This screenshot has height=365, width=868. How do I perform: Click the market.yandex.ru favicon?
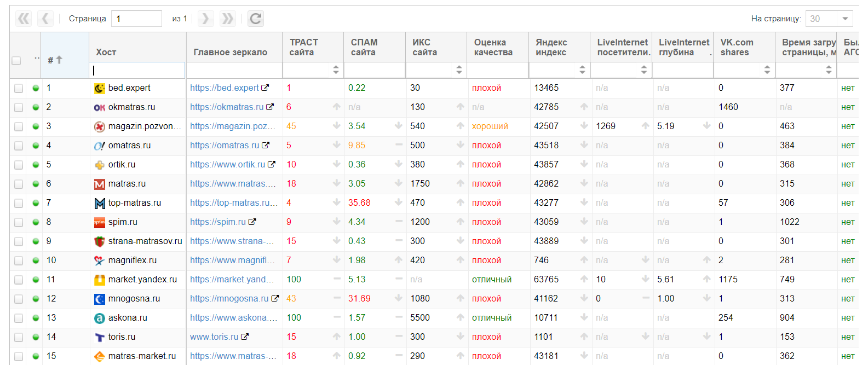(x=99, y=280)
